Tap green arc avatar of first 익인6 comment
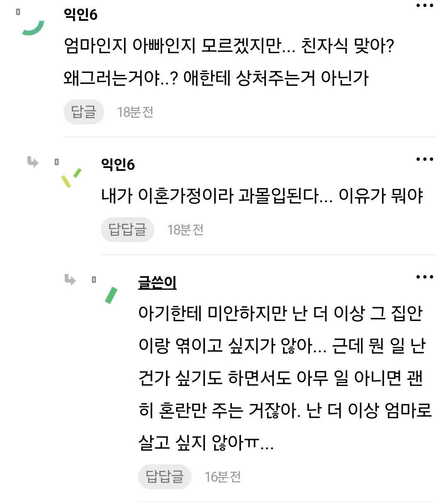This screenshot has height=502, width=448. tap(33, 28)
